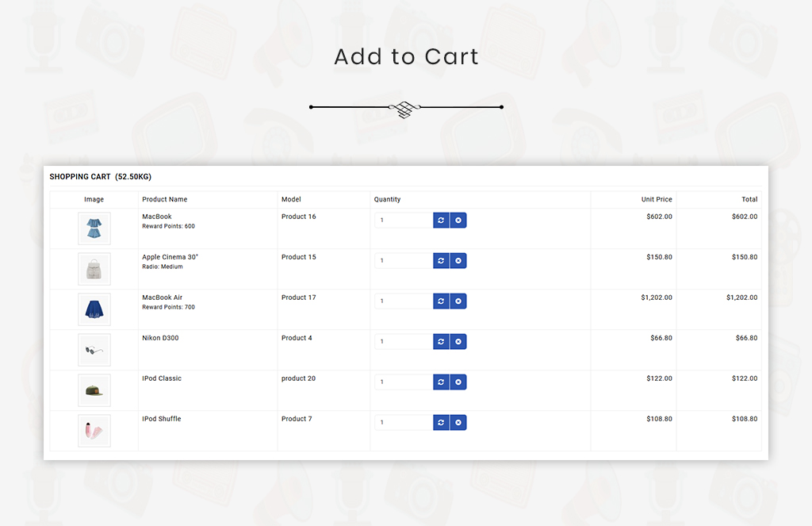Screen dimensions: 812x526
Task: Select the Shopping Cart (52.50KG) heading
Action: [x=101, y=177]
